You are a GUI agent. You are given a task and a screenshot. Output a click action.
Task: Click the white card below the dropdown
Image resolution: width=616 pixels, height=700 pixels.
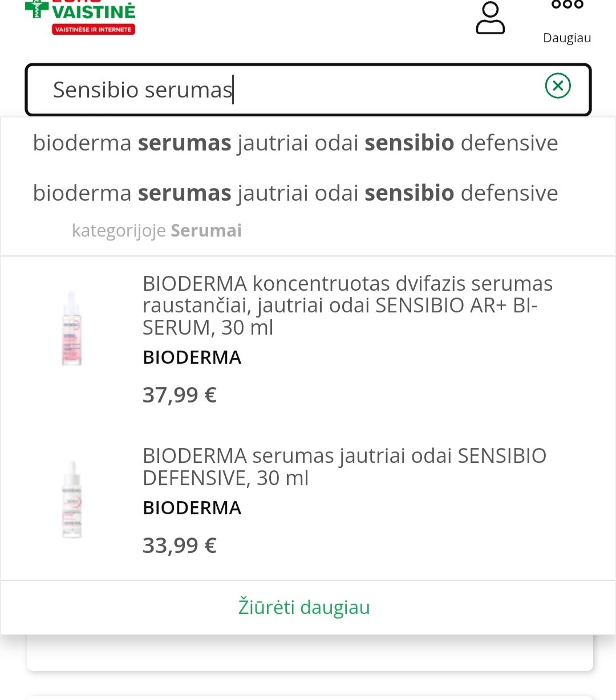310,653
